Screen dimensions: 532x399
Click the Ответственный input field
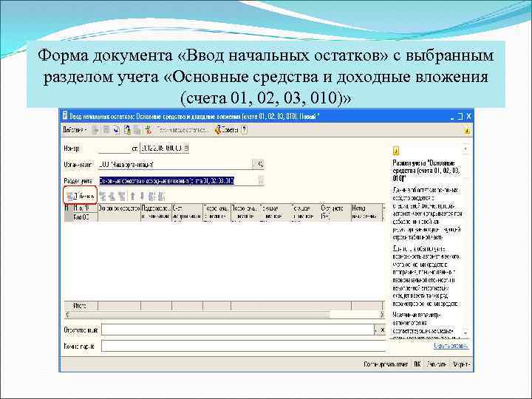coord(237,330)
